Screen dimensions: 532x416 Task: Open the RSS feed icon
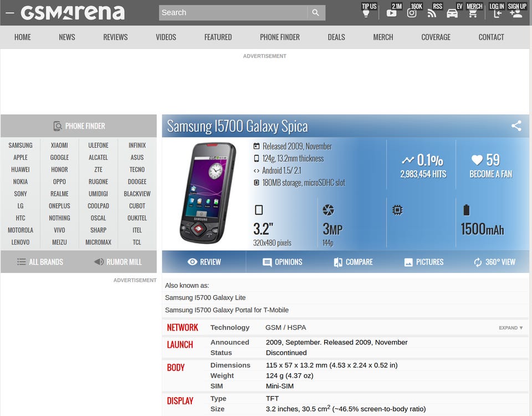click(x=432, y=13)
